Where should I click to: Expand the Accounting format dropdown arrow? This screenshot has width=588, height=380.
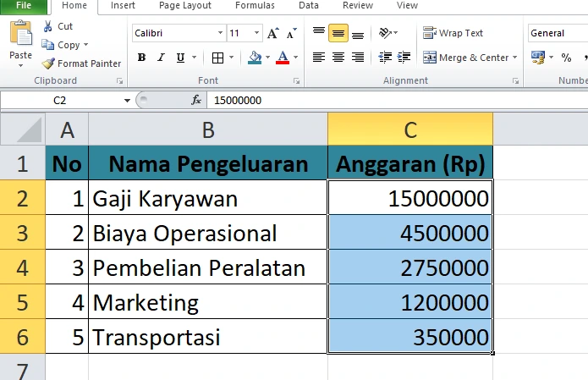click(x=552, y=58)
